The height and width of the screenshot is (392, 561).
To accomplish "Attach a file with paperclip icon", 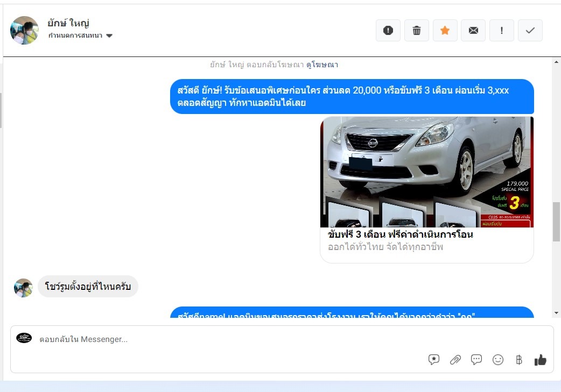I will click(455, 360).
